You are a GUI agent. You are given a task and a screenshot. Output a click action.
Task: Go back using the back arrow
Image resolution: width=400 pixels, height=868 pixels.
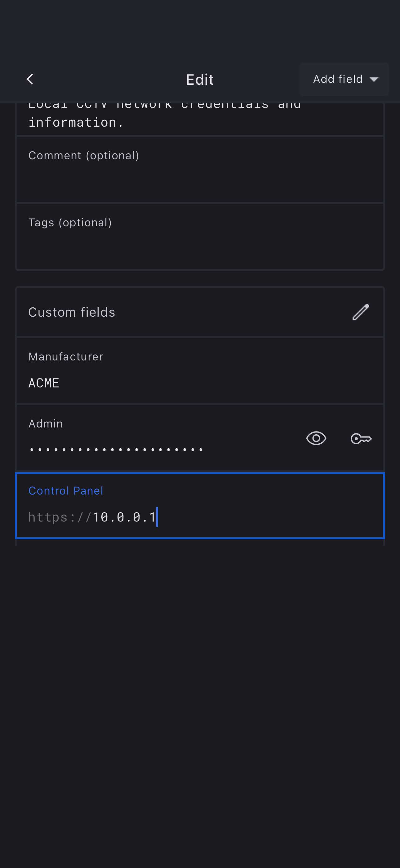coord(30,79)
